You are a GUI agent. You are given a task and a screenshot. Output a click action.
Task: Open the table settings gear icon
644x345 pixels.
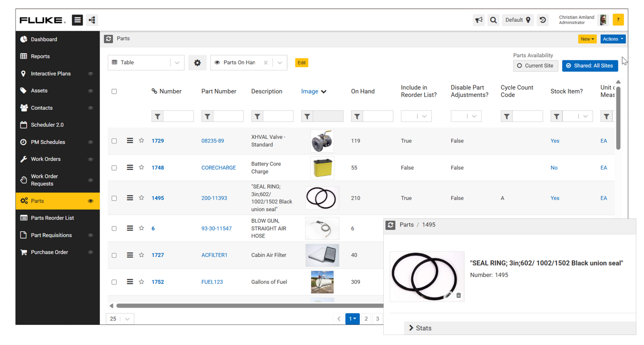click(x=197, y=62)
